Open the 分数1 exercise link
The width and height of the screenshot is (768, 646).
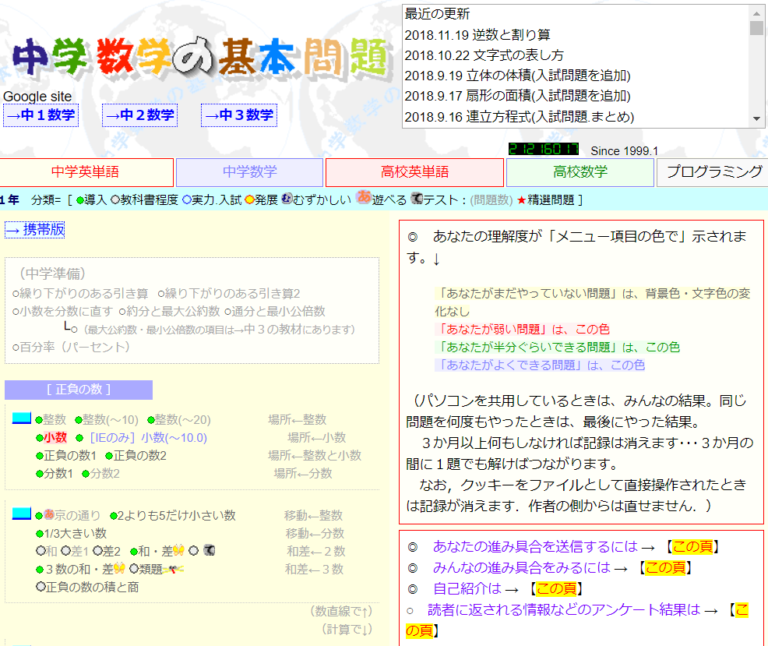[x=58, y=473]
